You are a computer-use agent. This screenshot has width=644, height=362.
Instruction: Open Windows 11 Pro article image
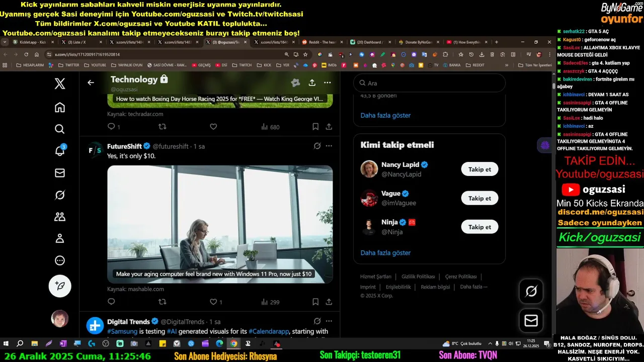point(220,224)
